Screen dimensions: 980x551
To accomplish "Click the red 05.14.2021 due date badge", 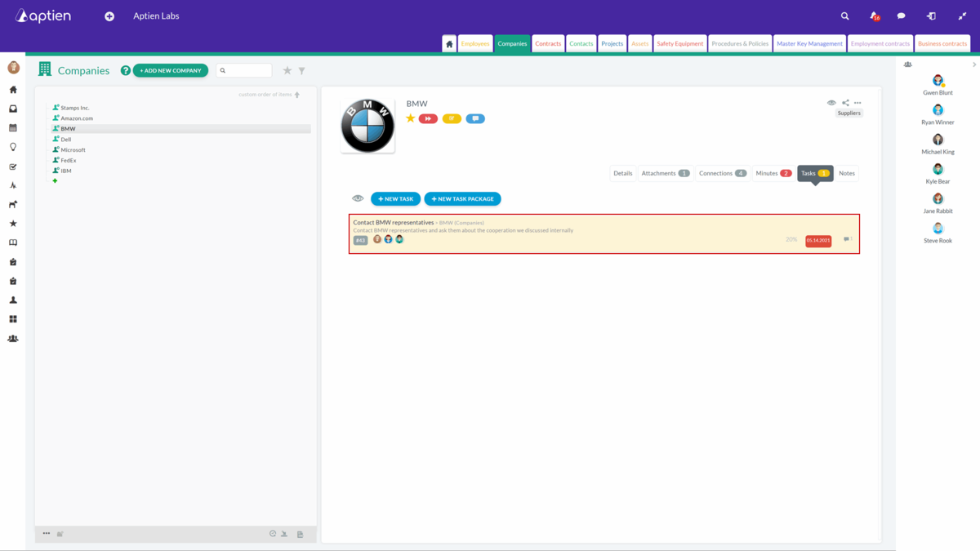I will 818,241.
